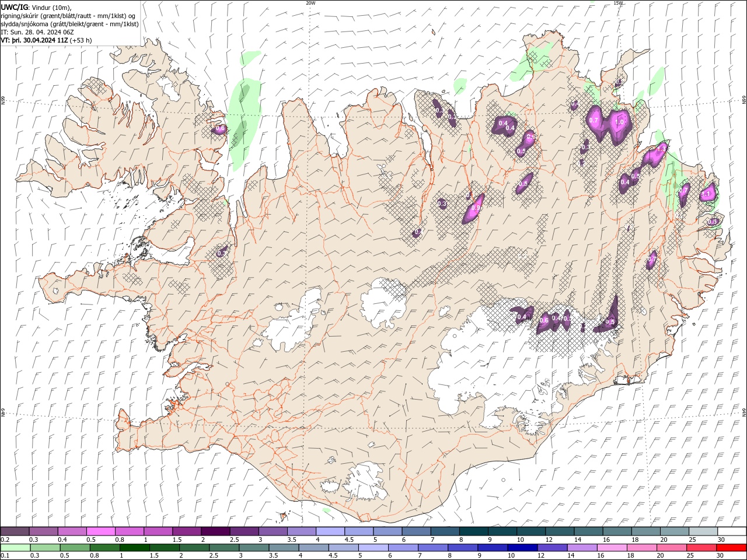
Task: Select the violet 14–16 rain legend swatch
Action: coord(582,548)
